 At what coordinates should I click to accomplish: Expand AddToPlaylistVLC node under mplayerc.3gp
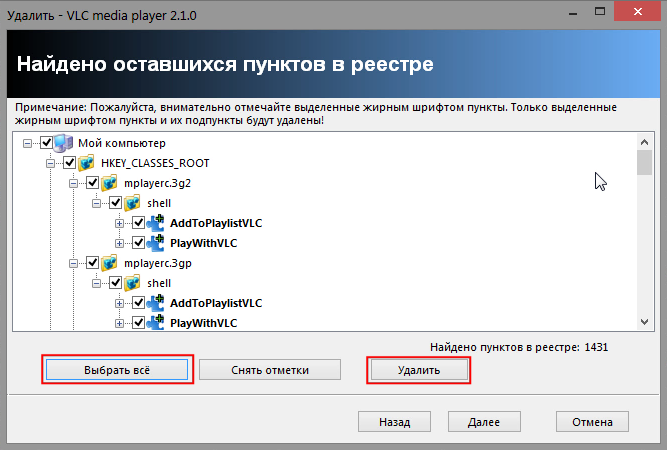click(120, 303)
